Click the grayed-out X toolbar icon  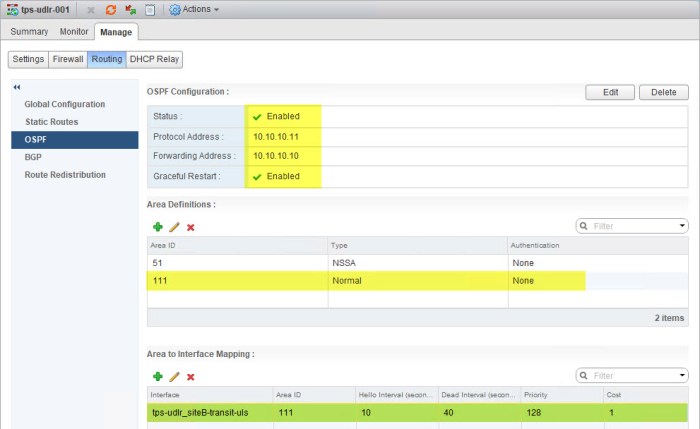tap(91, 10)
